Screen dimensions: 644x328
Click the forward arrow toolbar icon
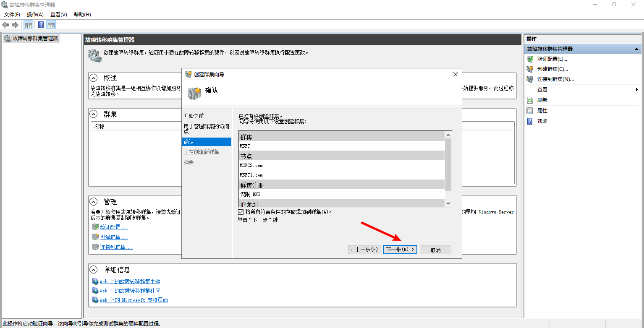(15, 25)
